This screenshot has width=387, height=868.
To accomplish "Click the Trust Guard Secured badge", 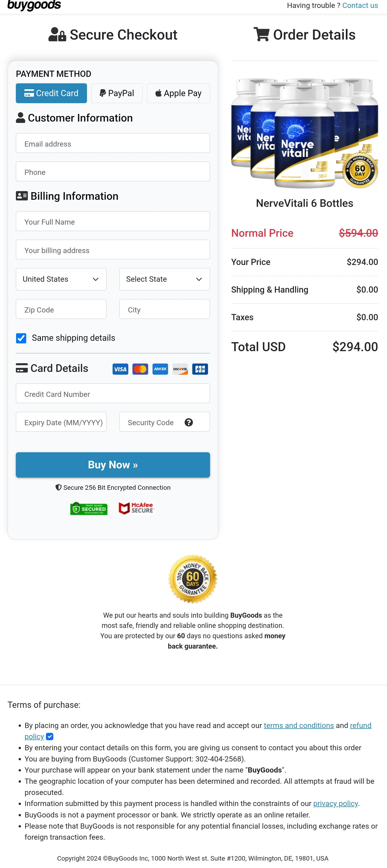I will click(89, 509).
